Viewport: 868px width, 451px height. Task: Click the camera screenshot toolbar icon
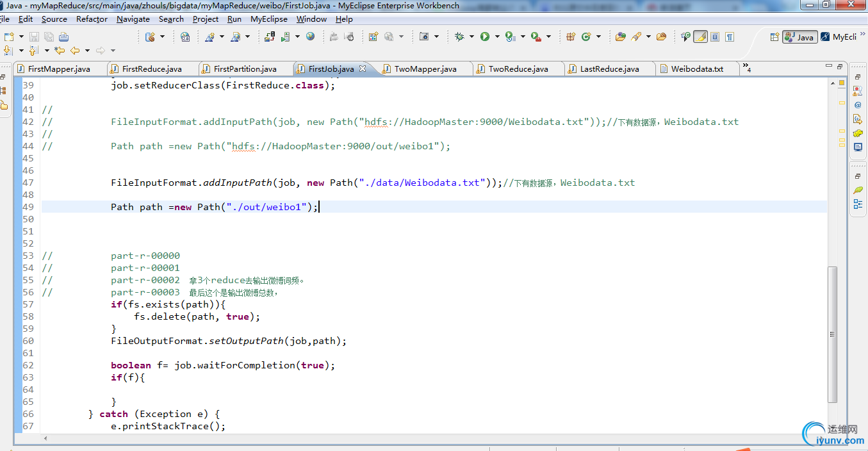[424, 37]
